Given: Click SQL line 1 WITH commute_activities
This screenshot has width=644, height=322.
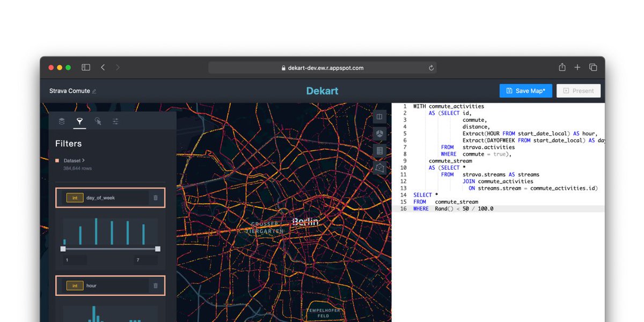Looking at the screenshot, I should tap(449, 106).
